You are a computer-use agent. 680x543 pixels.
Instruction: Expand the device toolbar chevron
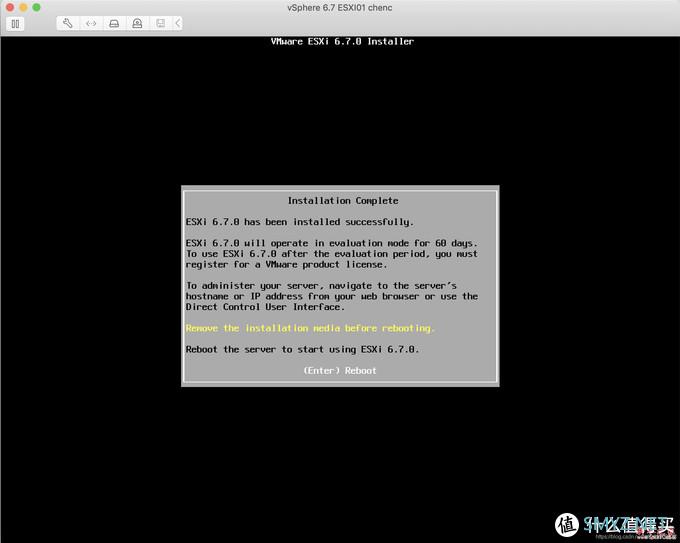[x=178, y=23]
